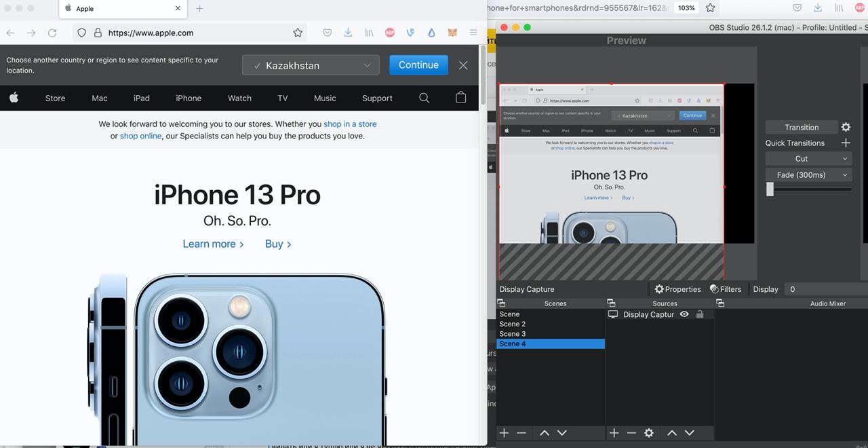Close the country selection banner
The image size is (868, 448).
(x=463, y=65)
